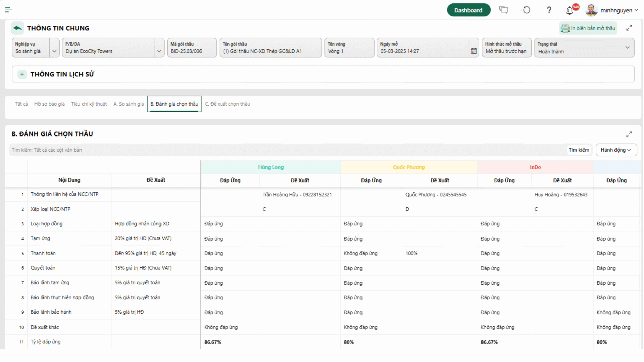Open the help question mark icon

pos(549,10)
